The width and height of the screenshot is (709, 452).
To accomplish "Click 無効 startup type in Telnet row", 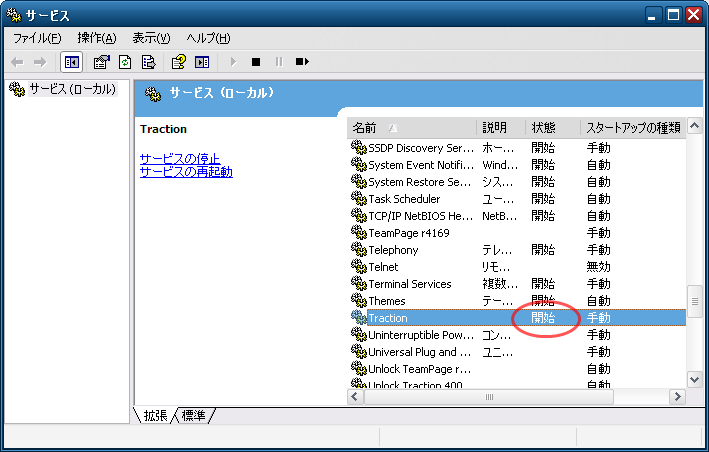I will (598, 267).
